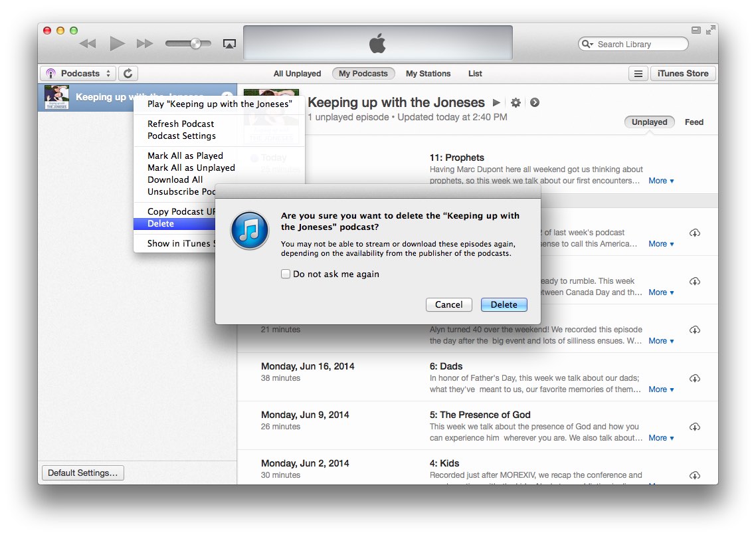Viewport: 756px width, 537px height.
Task: Choose Refresh Podcast in context menu
Action: 219,124
